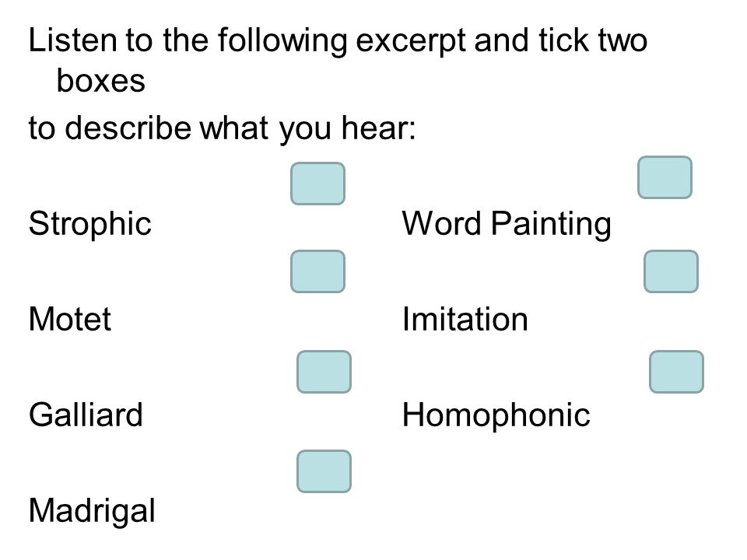The height and width of the screenshot is (560, 747).
Task: Tick the checkbox above Homophonic
Action: point(676,372)
